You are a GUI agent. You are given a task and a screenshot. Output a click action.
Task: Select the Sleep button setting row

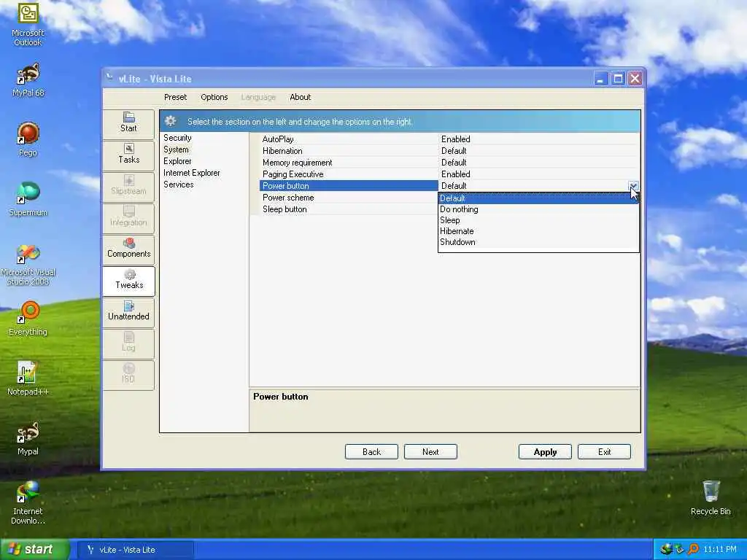coord(349,209)
